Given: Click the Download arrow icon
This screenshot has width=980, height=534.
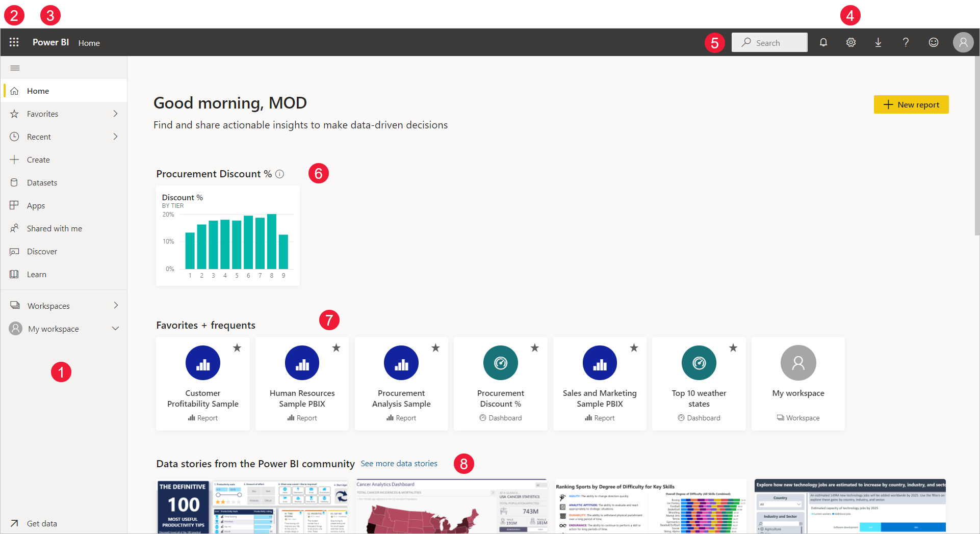Looking at the screenshot, I should (x=879, y=43).
